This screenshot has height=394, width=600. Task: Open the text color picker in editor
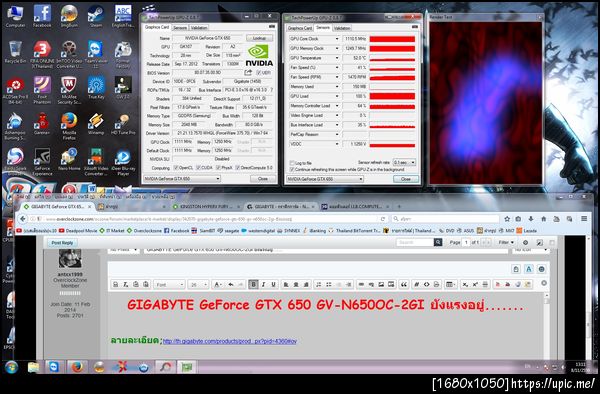pos(217,284)
